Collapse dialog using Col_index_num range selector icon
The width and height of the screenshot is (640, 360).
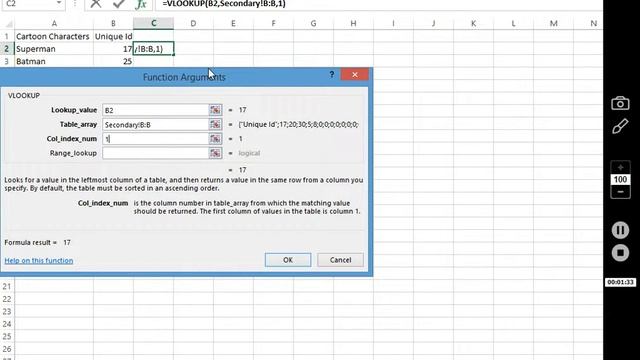(215, 139)
